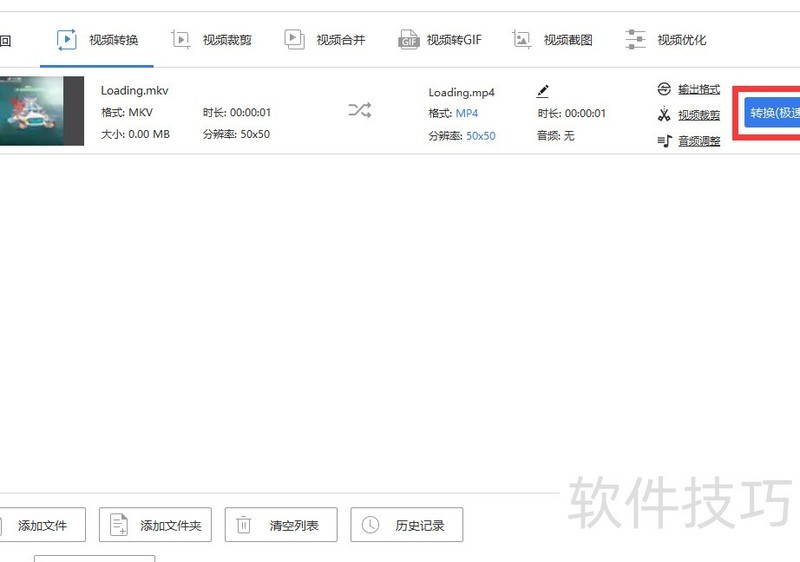Change the MP4 output format value
The width and height of the screenshot is (800, 562).
(x=467, y=113)
